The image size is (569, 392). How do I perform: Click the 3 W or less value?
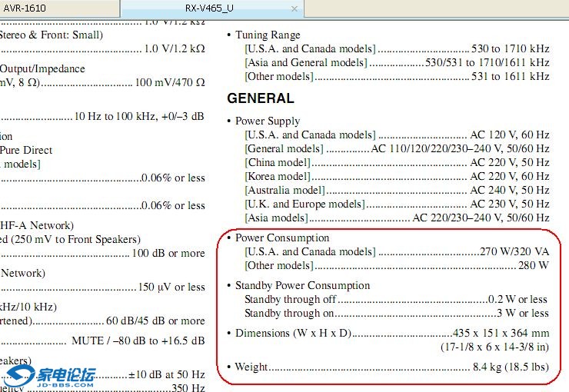pyautogui.click(x=523, y=313)
